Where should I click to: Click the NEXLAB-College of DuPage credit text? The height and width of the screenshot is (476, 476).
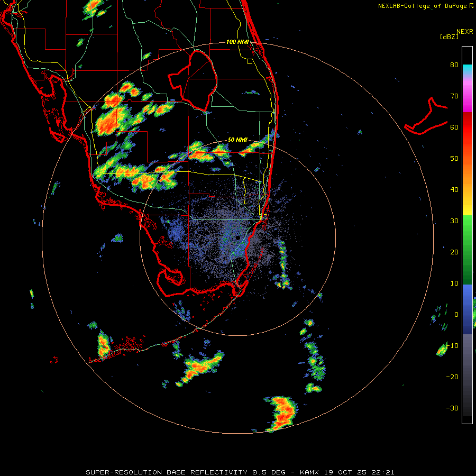[x=422, y=6]
